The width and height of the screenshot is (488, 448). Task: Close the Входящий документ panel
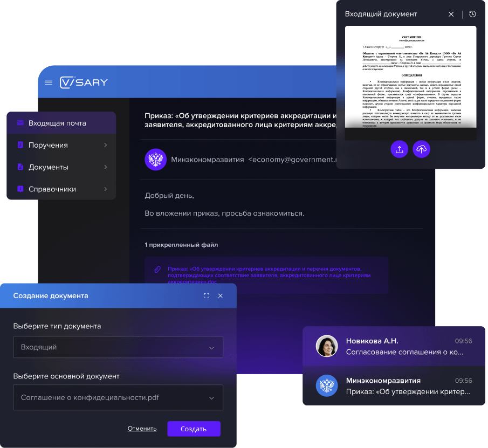click(x=451, y=14)
